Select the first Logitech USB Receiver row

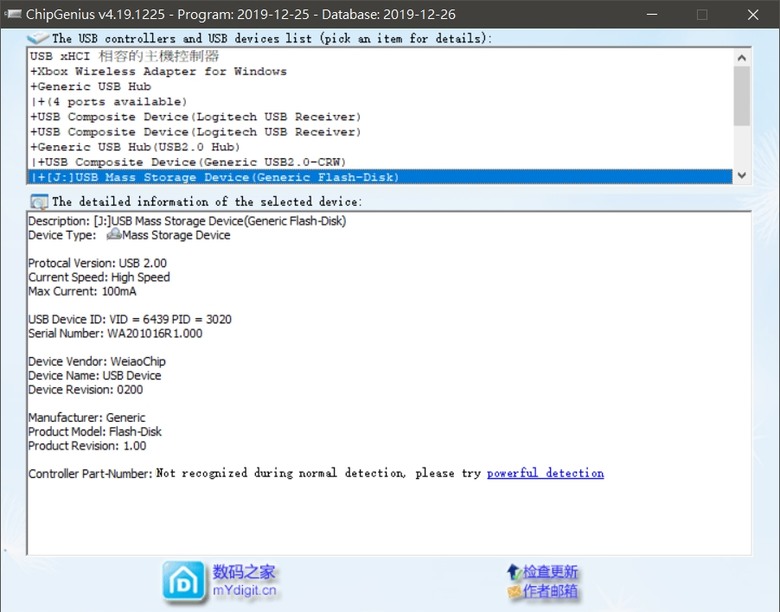(380, 117)
